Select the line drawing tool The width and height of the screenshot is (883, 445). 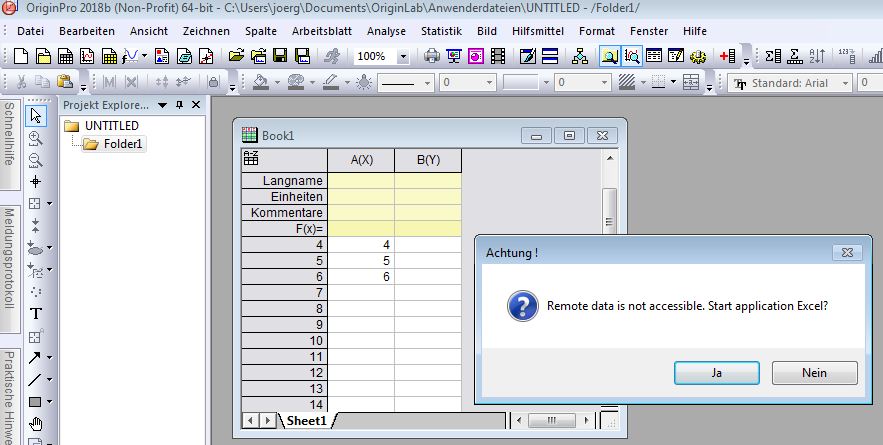tap(34, 380)
